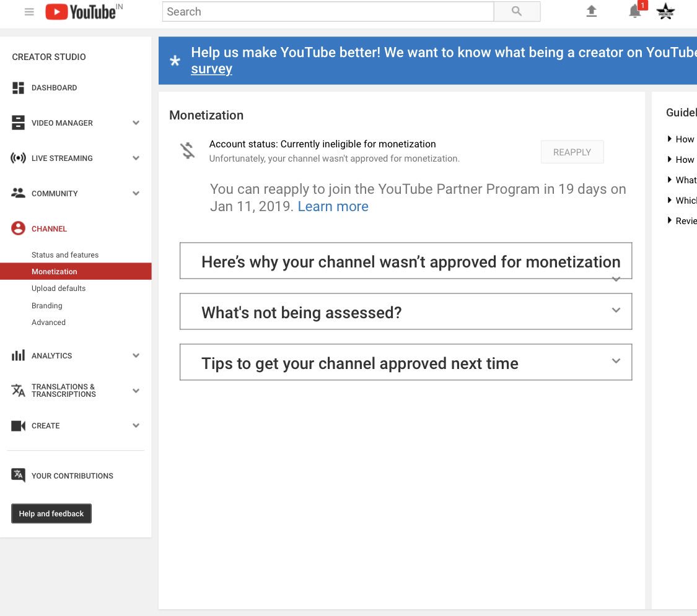Click "Account status: Currently ineligible for monetization" text

click(322, 144)
